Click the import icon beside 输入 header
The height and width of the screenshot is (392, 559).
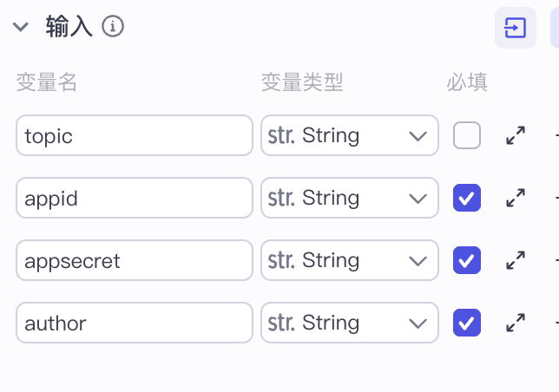[x=515, y=28]
